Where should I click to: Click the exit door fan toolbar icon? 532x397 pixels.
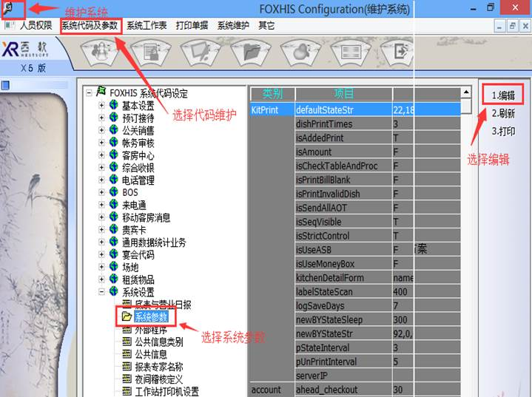point(397,52)
